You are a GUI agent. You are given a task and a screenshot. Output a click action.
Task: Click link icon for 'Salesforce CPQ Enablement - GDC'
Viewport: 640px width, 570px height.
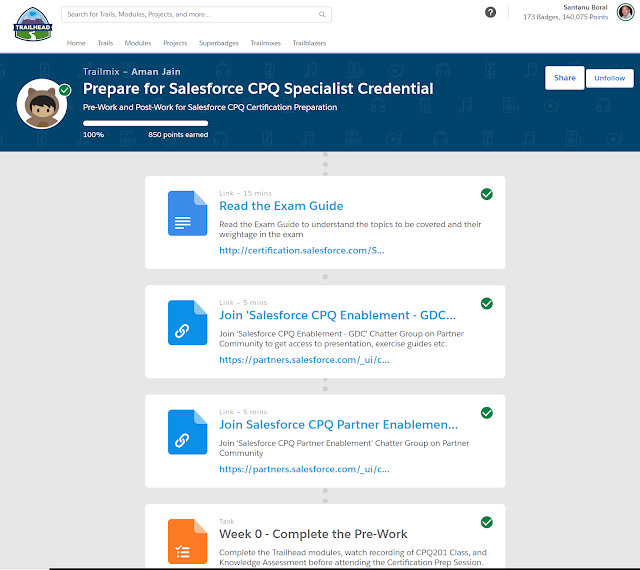coord(187,323)
